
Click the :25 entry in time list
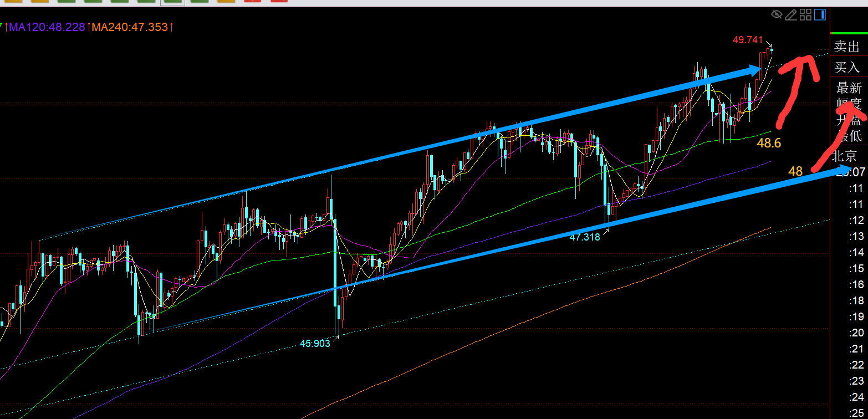tap(857, 412)
